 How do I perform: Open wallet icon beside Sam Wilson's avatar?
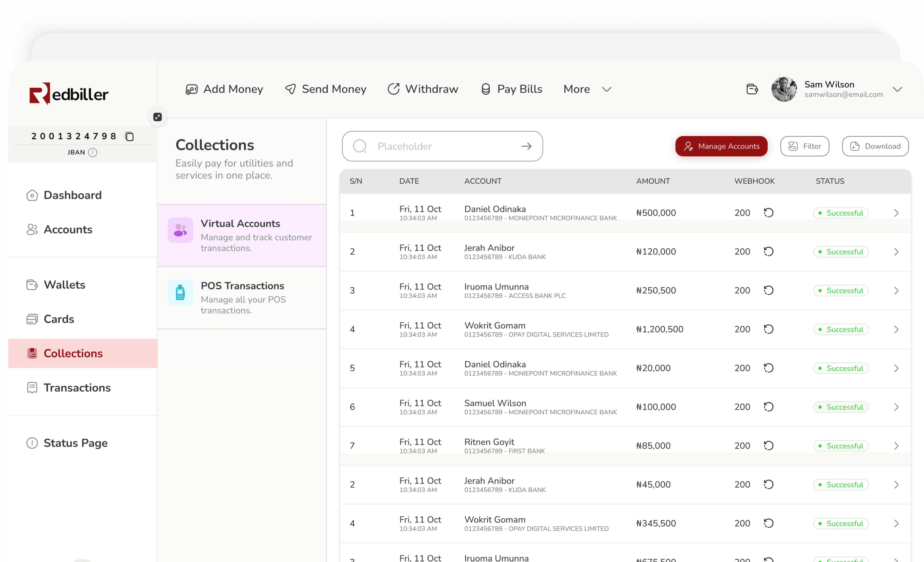752,89
